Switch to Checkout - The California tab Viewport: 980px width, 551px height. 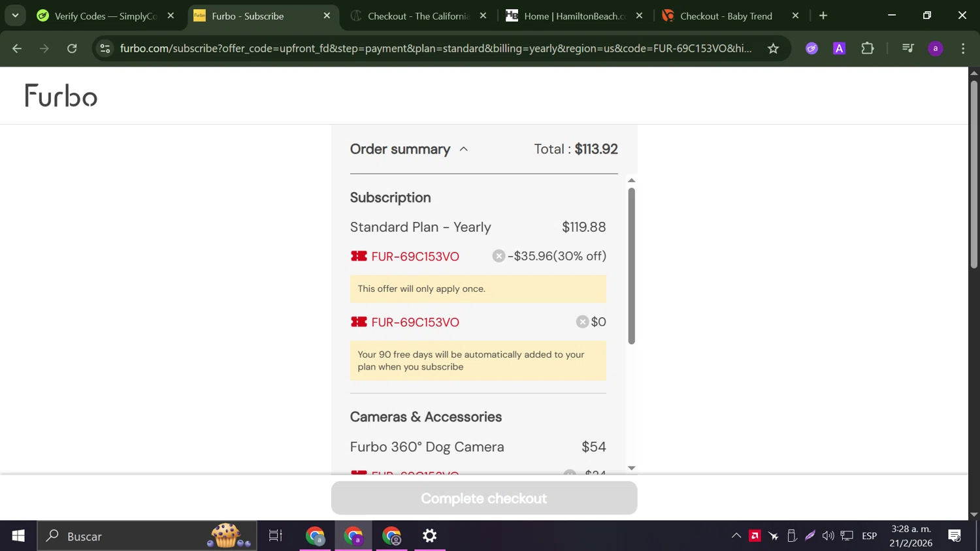pyautogui.click(x=418, y=16)
